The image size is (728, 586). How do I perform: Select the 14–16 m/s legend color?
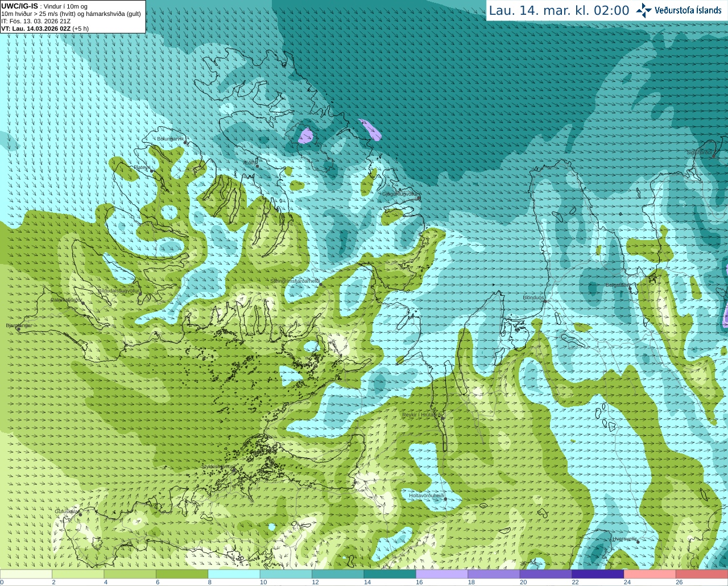(390, 574)
